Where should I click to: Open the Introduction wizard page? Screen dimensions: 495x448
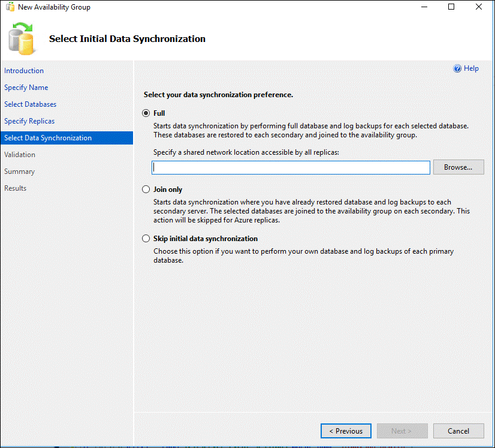(x=24, y=71)
